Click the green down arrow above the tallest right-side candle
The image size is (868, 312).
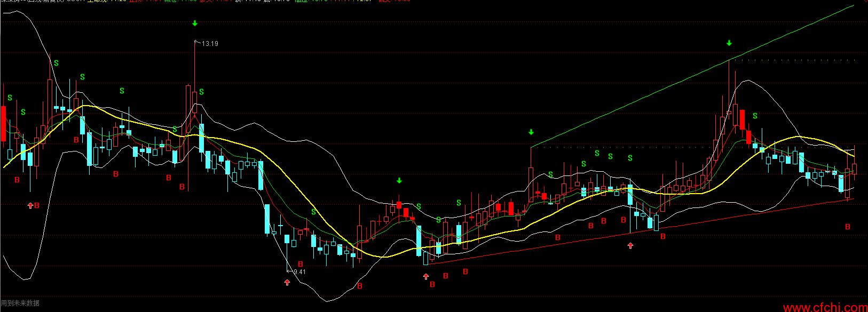click(x=729, y=43)
